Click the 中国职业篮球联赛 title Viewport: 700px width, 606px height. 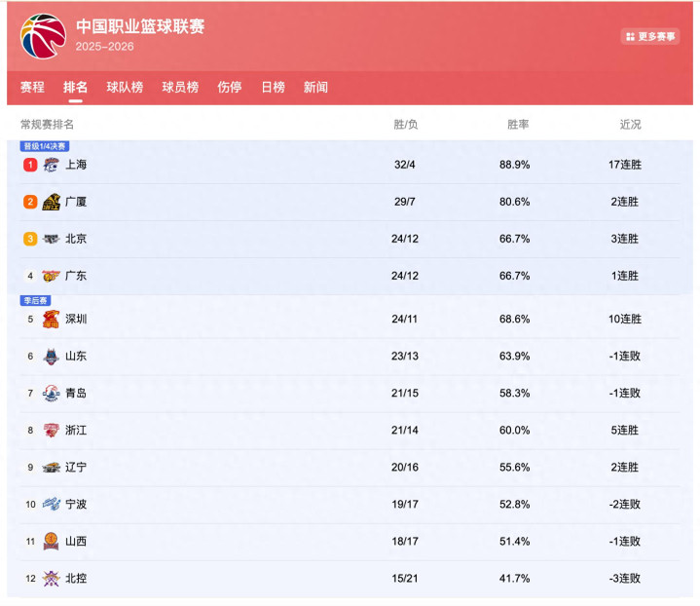140,26
